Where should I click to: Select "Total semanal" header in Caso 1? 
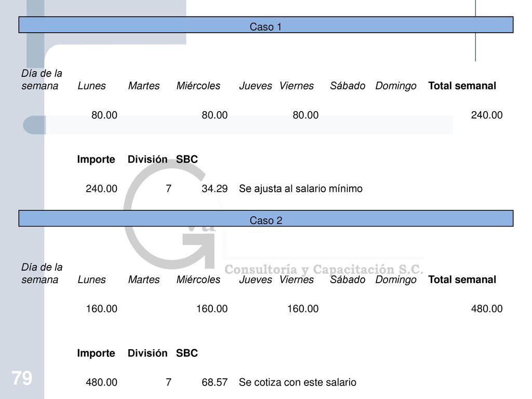coord(462,86)
